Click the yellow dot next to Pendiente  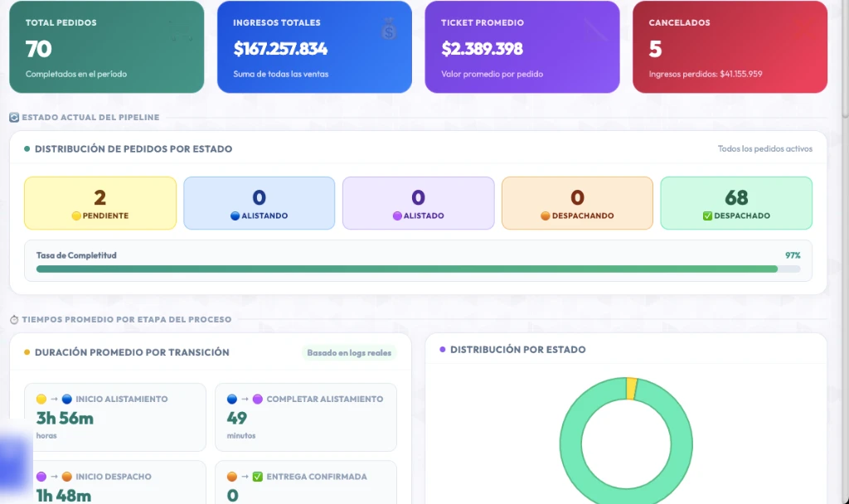[76, 216]
